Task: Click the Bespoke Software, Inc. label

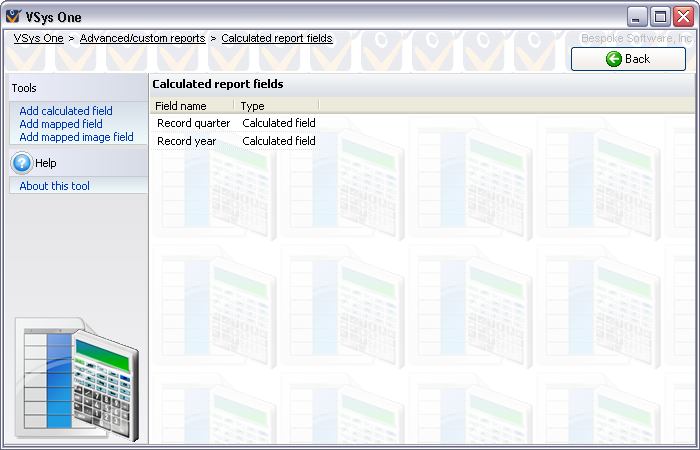Action: 637,38
